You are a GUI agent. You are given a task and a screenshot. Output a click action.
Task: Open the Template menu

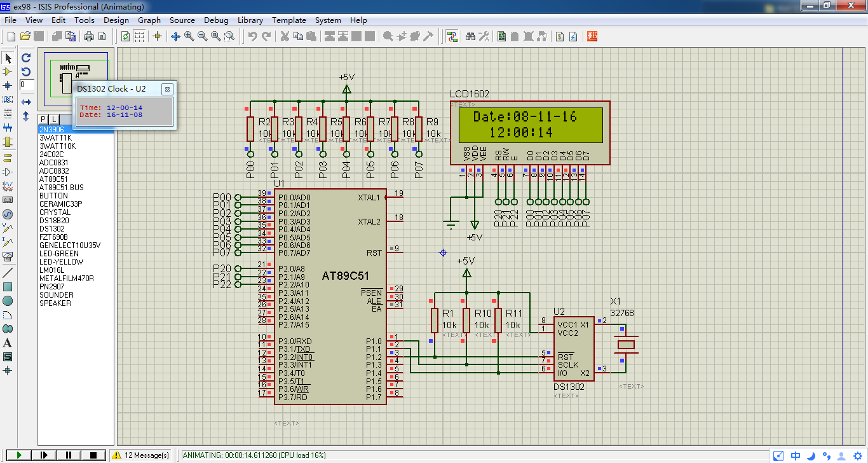click(289, 20)
